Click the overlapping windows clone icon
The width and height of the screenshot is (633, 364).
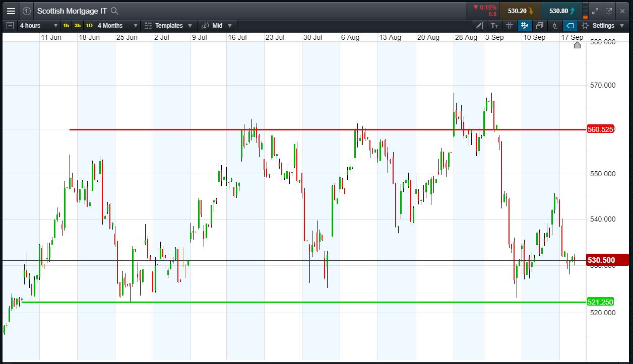pyautogui.click(x=540, y=26)
